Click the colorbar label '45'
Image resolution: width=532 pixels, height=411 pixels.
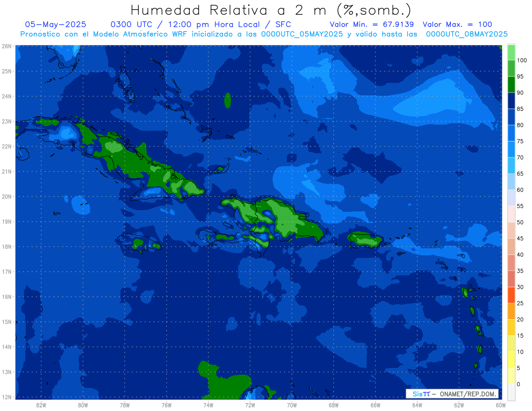coord(520,239)
